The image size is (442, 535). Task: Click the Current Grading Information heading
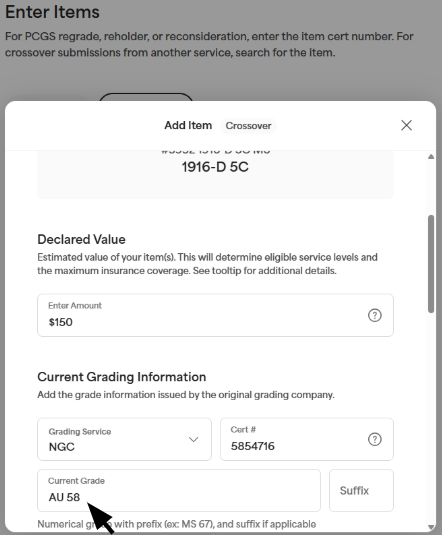point(122,377)
